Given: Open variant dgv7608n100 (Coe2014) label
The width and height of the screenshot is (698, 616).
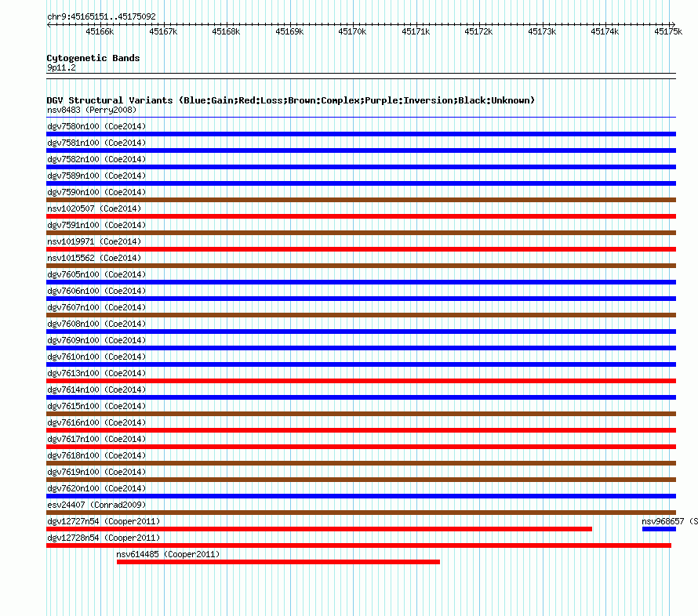Looking at the screenshot, I should pos(96,324).
